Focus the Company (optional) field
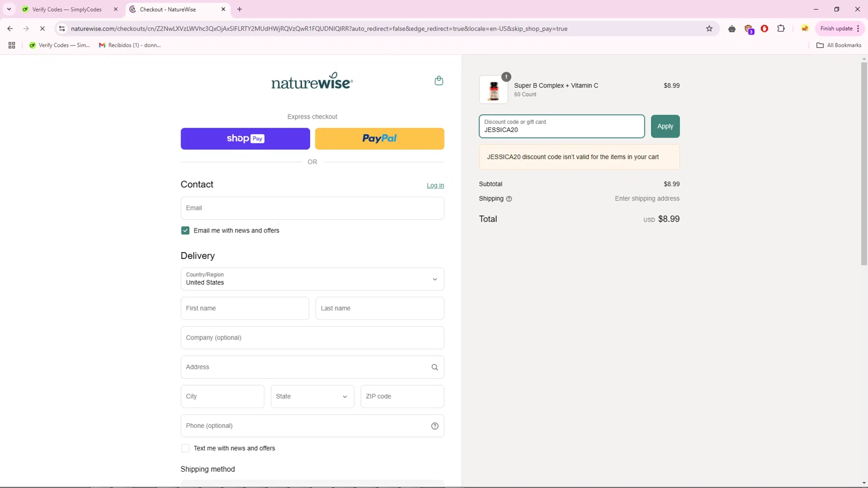 (312, 338)
